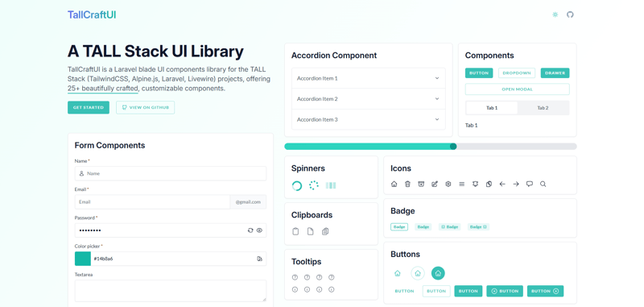This screenshot has height=307, width=644.
Task: Switch to Tab 2
Action: click(x=543, y=108)
